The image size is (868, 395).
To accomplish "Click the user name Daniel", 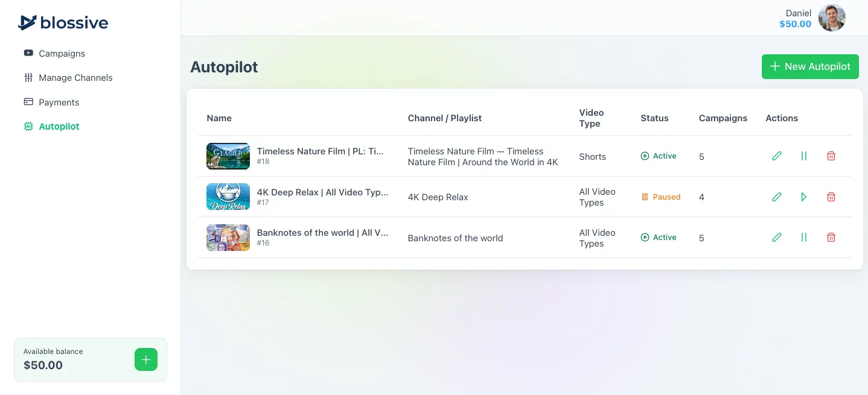I will point(798,13).
